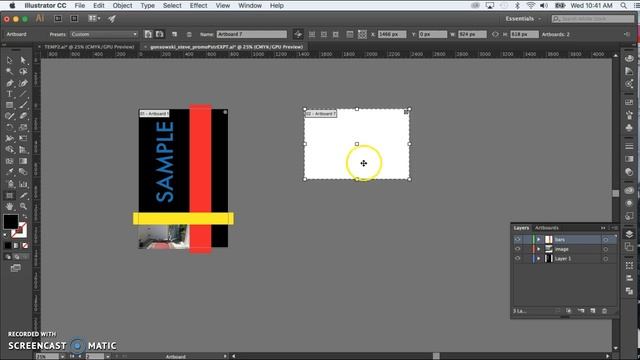Select the Pen tool

point(9,83)
